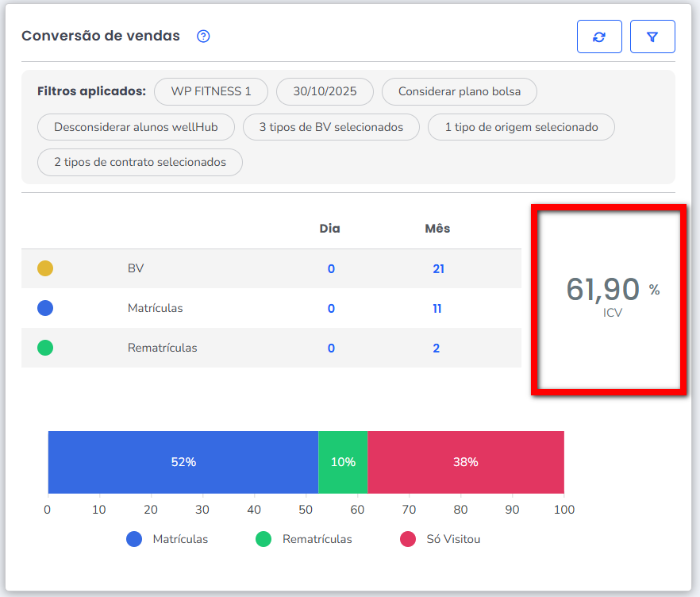Viewport: 700px width, 597px height.
Task: Click the yellow BV indicator dot
Action: [x=45, y=268]
